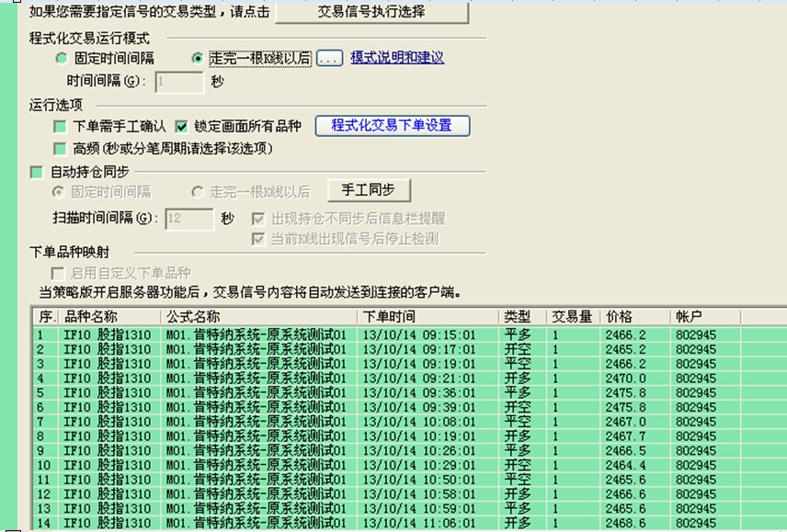Select row 8 price 2467.7
The image size is (787, 532).
[x=625, y=436]
